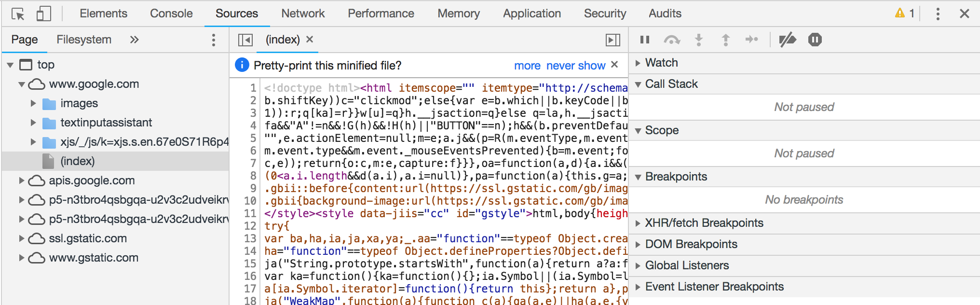Collapse the Call Stack section
The height and width of the screenshot is (305, 980).
point(638,84)
